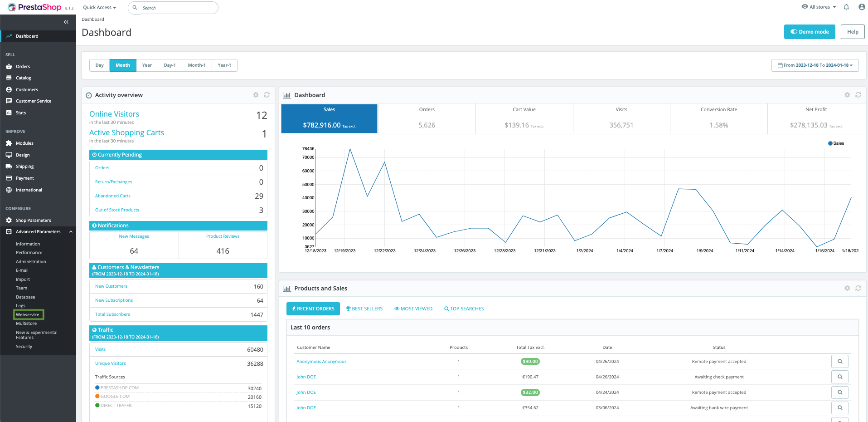
Task: Toggle Demo mode switch
Action: (809, 32)
